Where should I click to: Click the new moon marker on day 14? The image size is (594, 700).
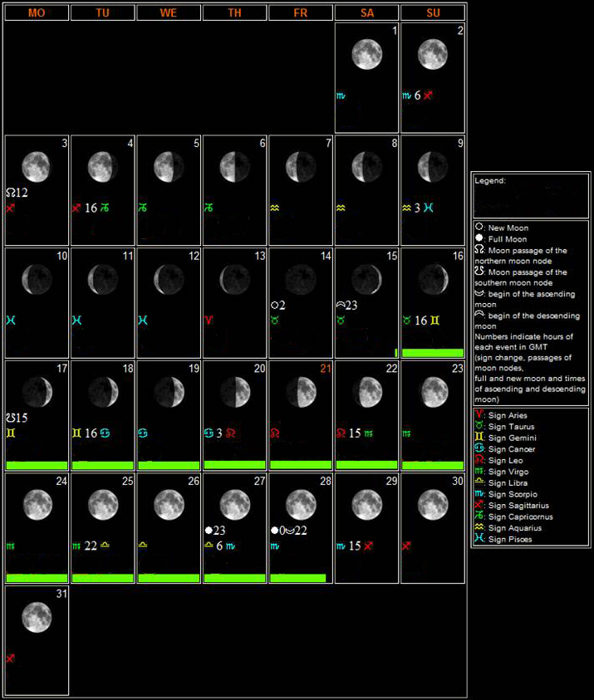tap(275, 305)
